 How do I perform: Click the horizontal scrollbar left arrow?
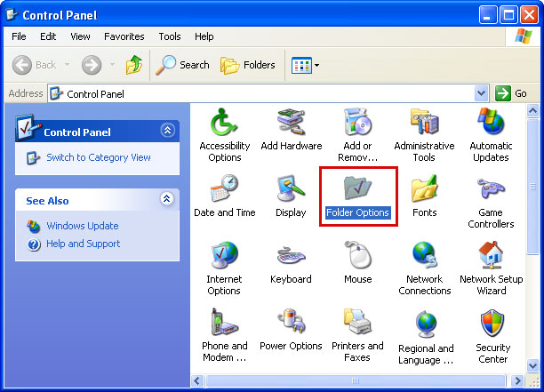[197, 381]
